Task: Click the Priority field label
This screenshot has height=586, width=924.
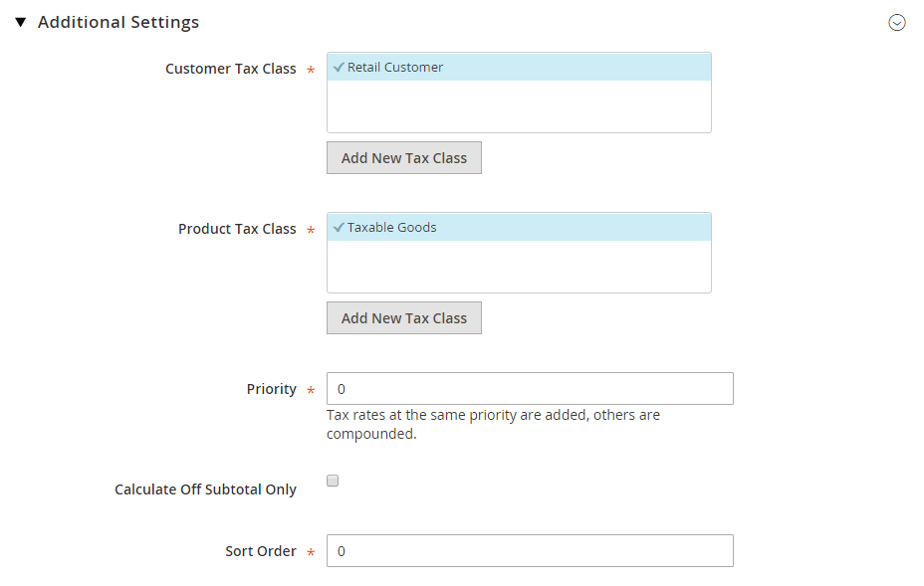Action: [x=271, y=389]
